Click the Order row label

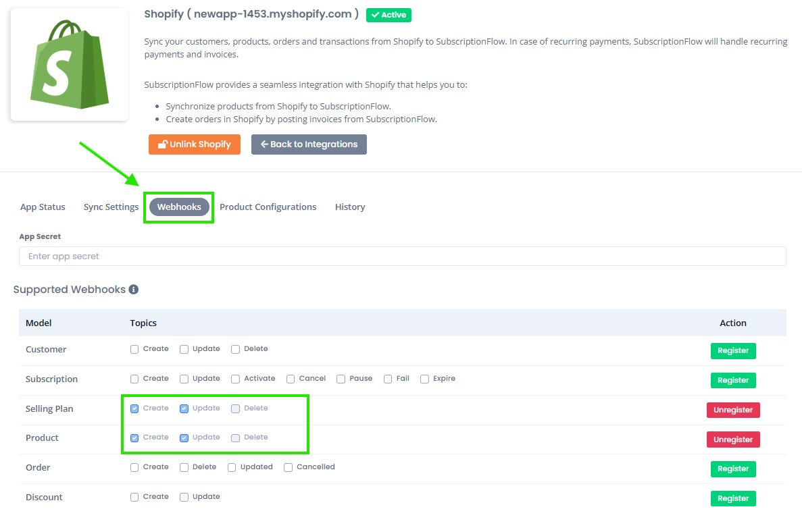38,468
